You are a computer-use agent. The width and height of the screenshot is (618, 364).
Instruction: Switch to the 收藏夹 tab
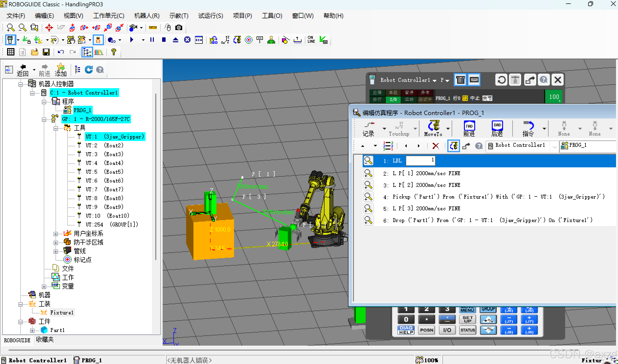pyautogui.click(x=45, y=340)
